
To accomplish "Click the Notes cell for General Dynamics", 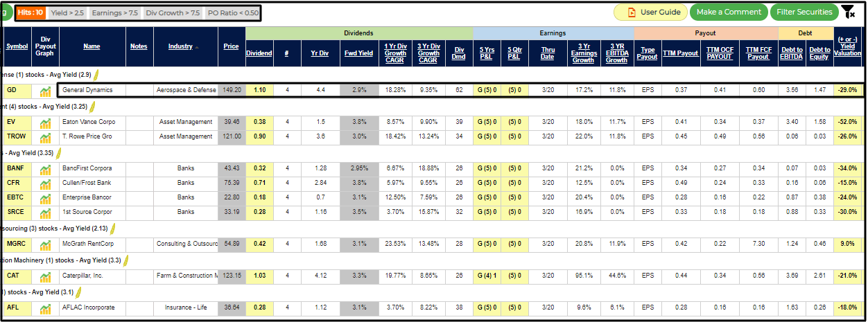I will coord(139,90).
